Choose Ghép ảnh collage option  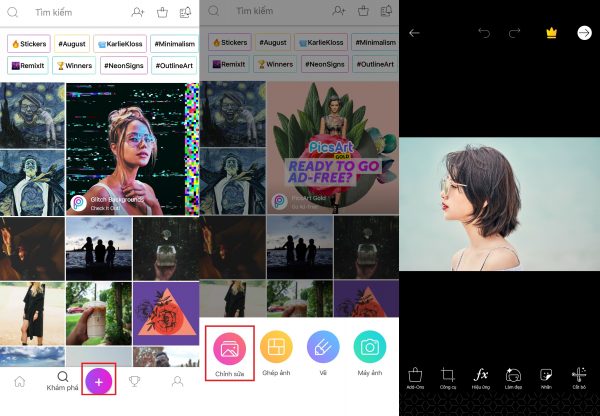pos(276,353)
